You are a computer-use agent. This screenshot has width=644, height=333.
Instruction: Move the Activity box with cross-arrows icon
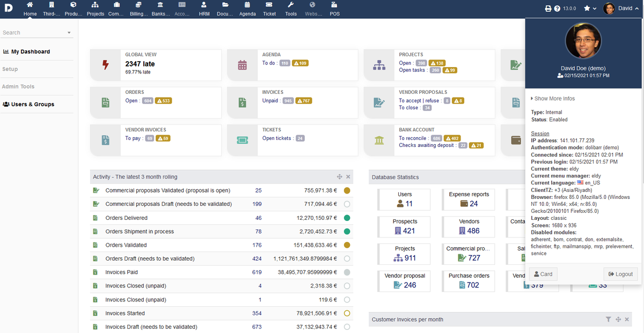340,176
